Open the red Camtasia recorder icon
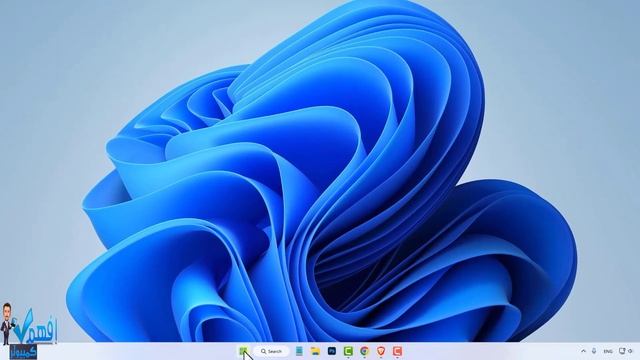The width and height of the screenshot is (640, 360). pyautogui.click(x=398, y=351)
